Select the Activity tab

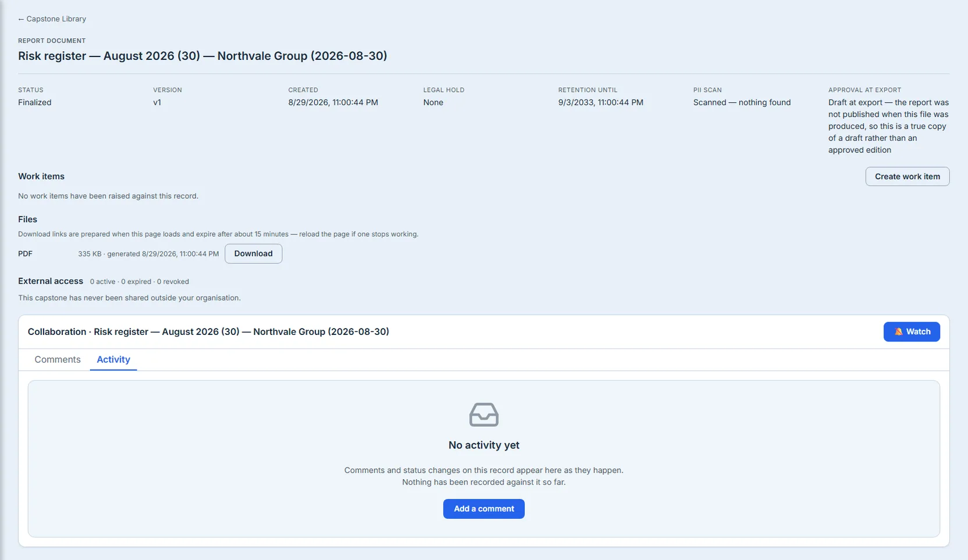coord(113,359)
